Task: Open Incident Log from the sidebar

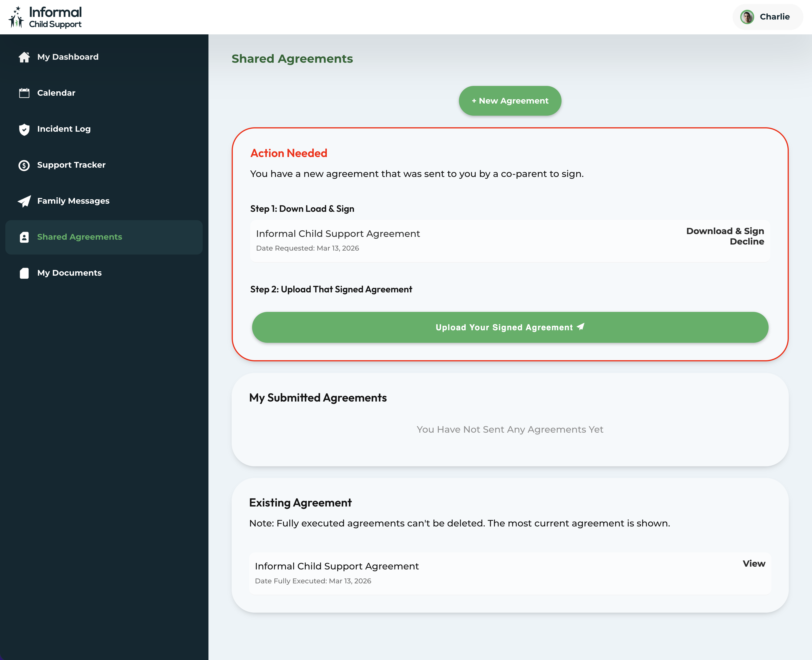Action: pyautogui.click(x=104, y=129)
